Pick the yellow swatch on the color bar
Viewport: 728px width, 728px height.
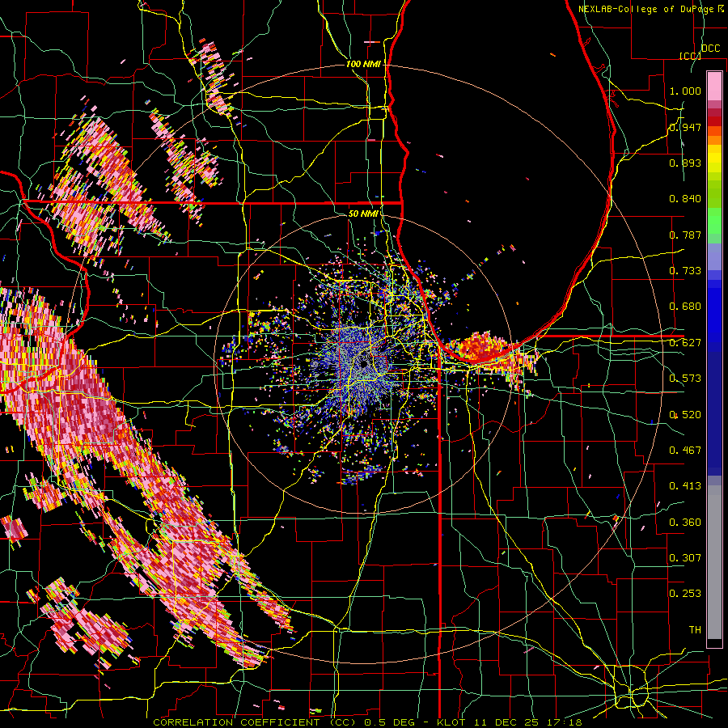coord(714,159)
